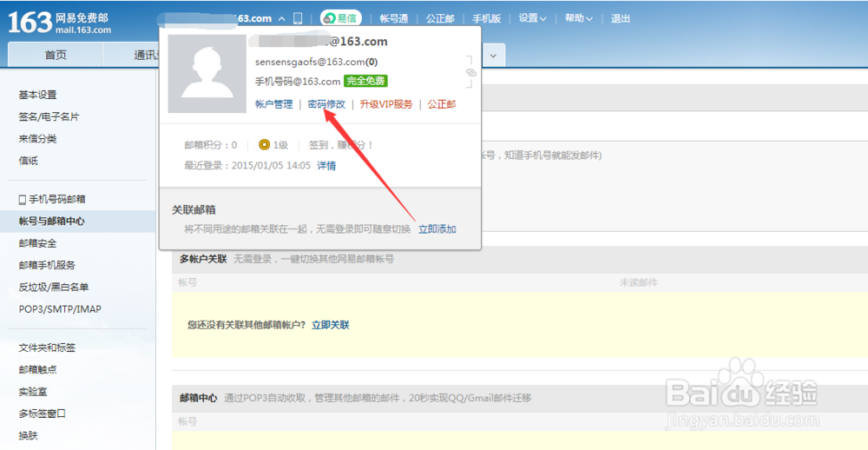868x450 pixels.
Task: Open 换肤 in sidebar
Action: [29, 435]
